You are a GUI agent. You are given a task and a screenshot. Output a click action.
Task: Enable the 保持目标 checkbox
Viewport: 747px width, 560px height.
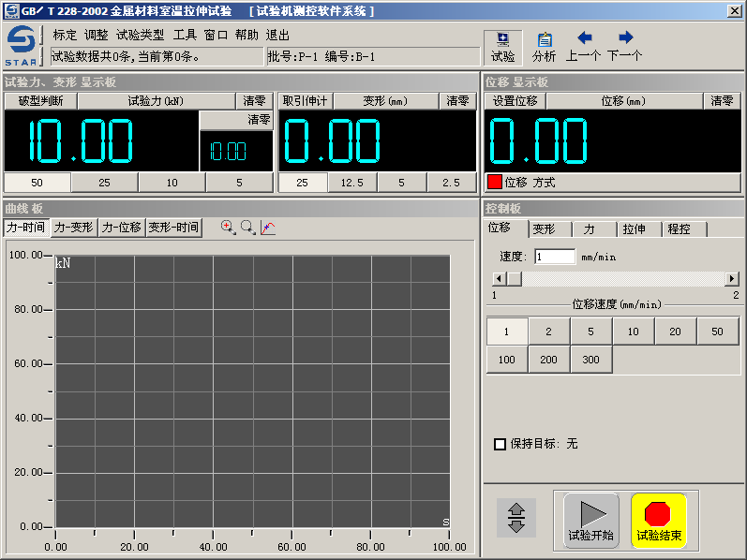coord(500,444)
